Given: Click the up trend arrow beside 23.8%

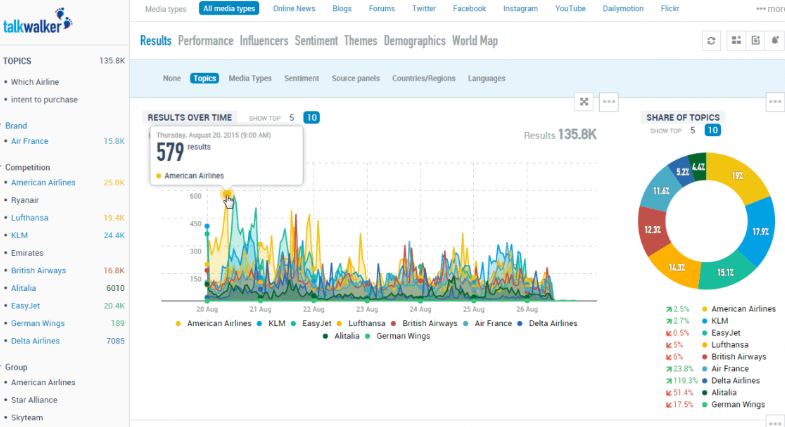Looking at the screenshot, I should click(668, 369).
